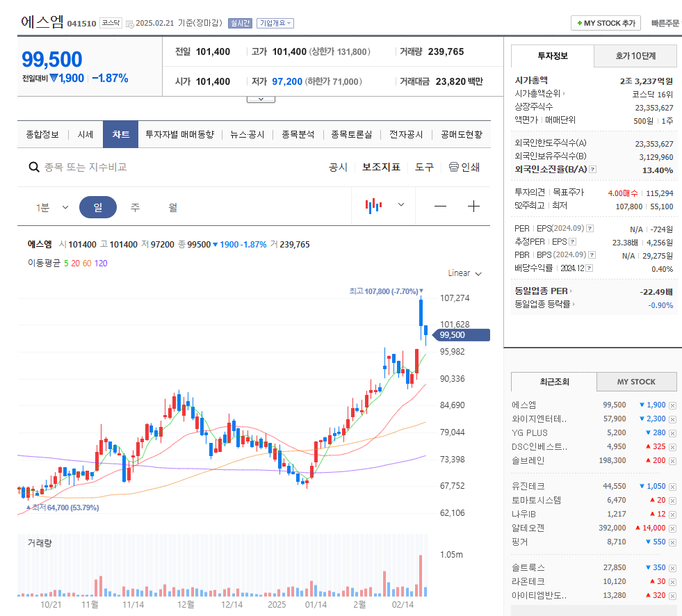This screenshot has width=682, height=616.
Task: Switch to the 호가 10단계 tab
Action: (x=635, y=55)
